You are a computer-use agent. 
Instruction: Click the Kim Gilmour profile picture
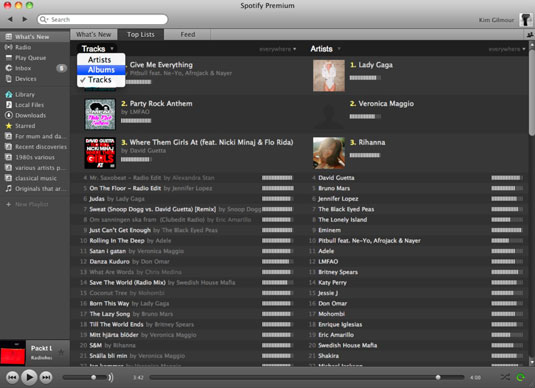click(526, 19)
